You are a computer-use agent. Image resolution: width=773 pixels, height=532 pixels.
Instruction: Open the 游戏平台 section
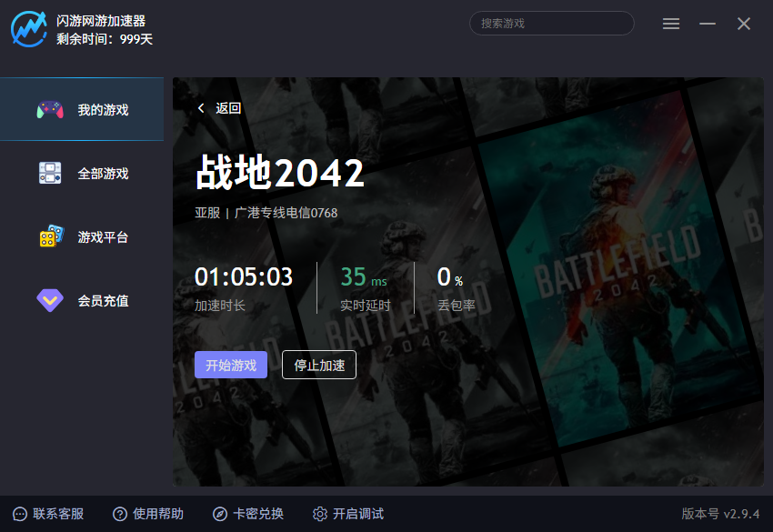(103, 237)
